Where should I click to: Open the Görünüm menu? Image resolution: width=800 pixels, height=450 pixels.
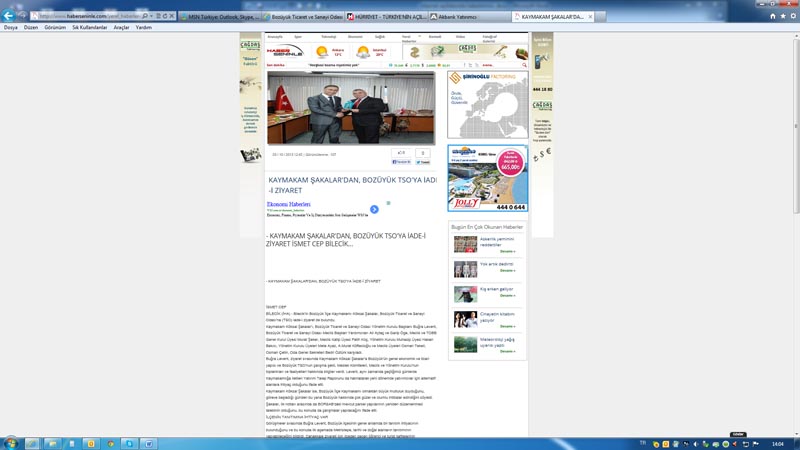55,28
